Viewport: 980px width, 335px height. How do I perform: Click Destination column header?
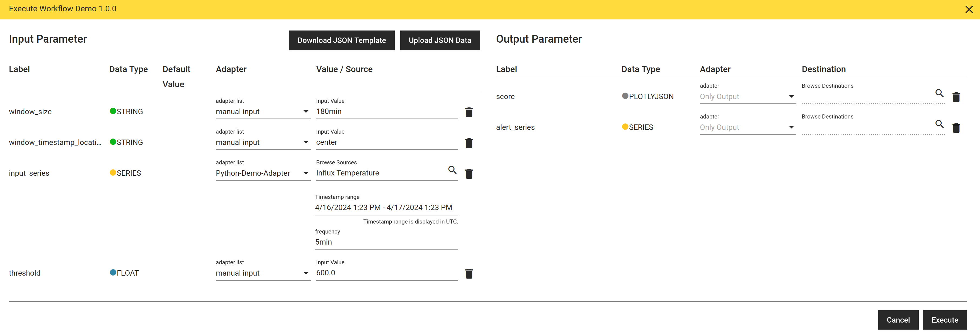824,70
